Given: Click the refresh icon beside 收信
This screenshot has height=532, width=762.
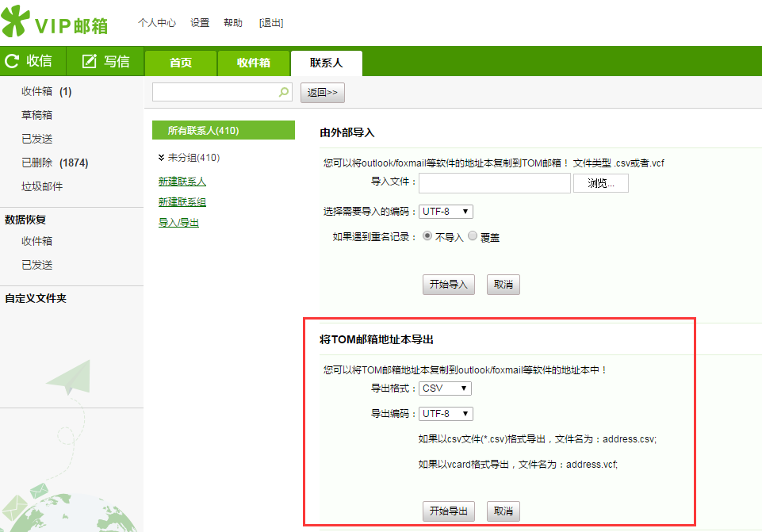Looking at the screenshot, I should (12, 61).
